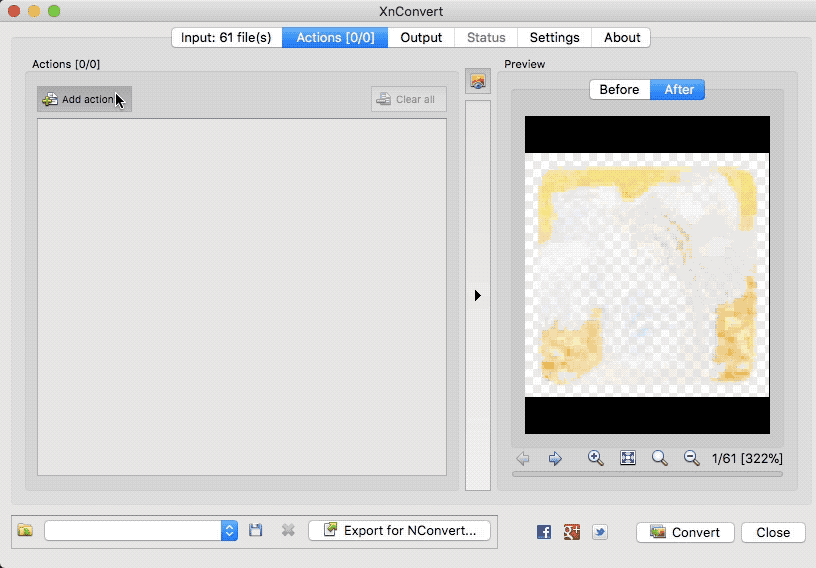Screen dimensions: 816x568
Task: Go to previous preview image arrow
Action: tap(523, 458)
